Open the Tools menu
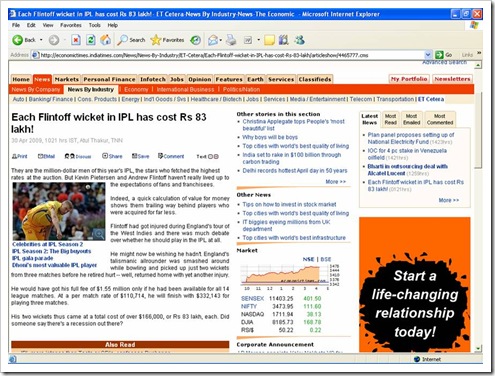The image size is (495, 376). 94,25
